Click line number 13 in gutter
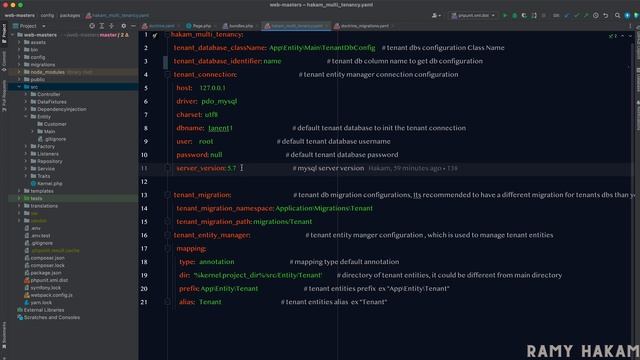This screenshot has width=640, height=360. click(144, 195)
